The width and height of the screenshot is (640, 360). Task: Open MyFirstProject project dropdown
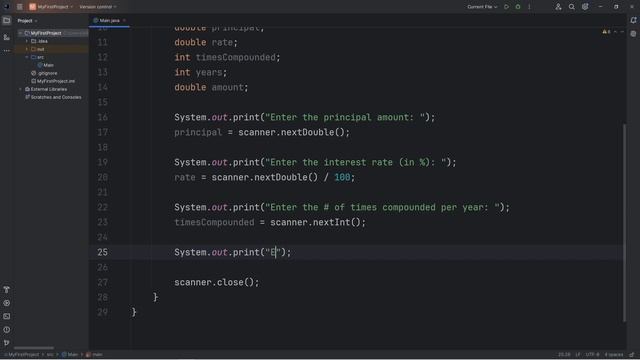[x=51, y=7]
